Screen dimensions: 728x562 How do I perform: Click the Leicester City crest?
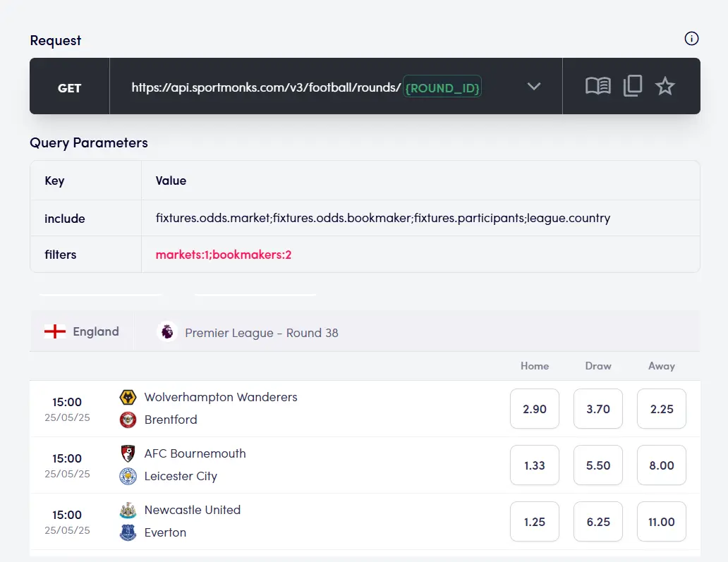click(x=128, y=476)
